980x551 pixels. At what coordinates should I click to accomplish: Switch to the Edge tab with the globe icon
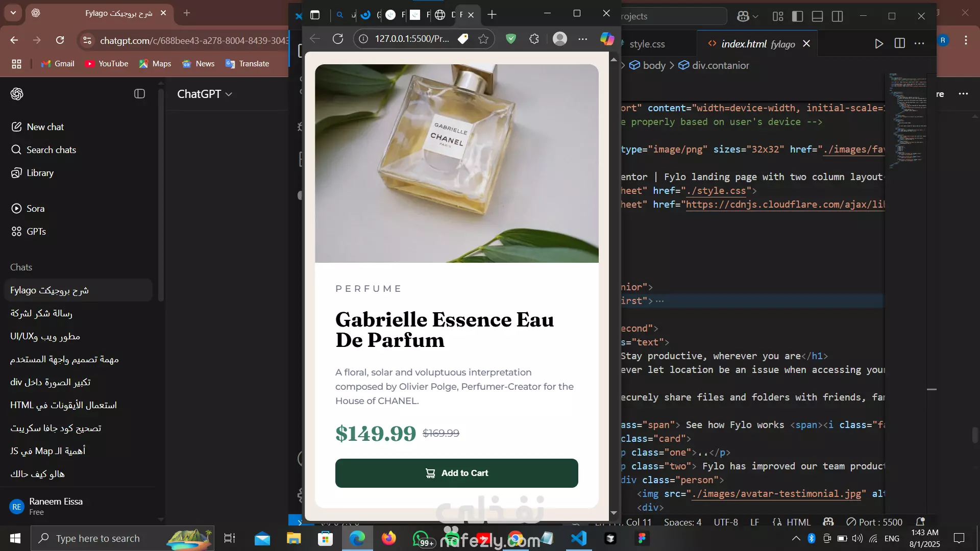(x=440, y=15)
